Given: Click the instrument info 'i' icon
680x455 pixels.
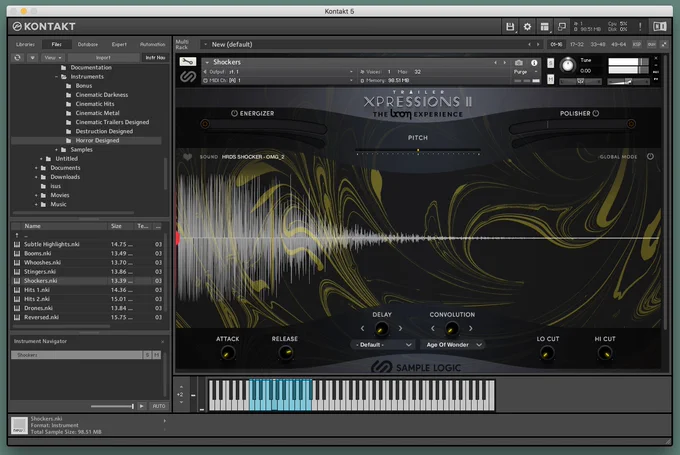Looking at the screenshot, I should coord(534,62).
